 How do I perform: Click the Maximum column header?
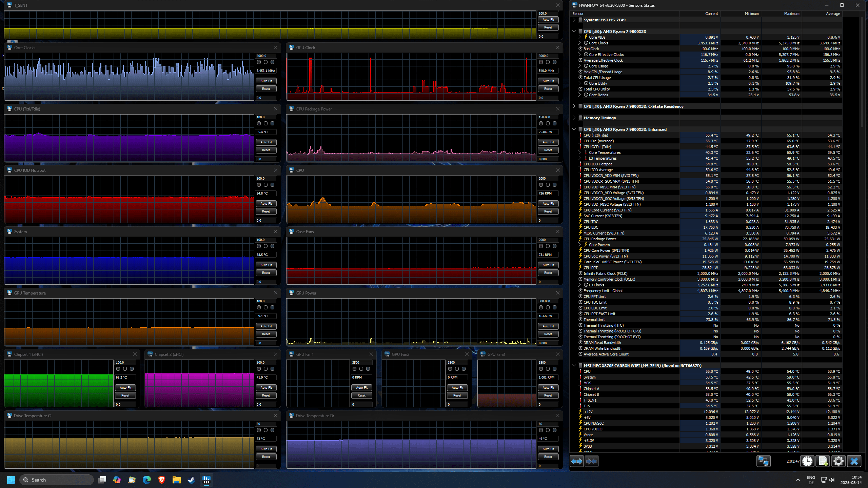pos(791,14)
